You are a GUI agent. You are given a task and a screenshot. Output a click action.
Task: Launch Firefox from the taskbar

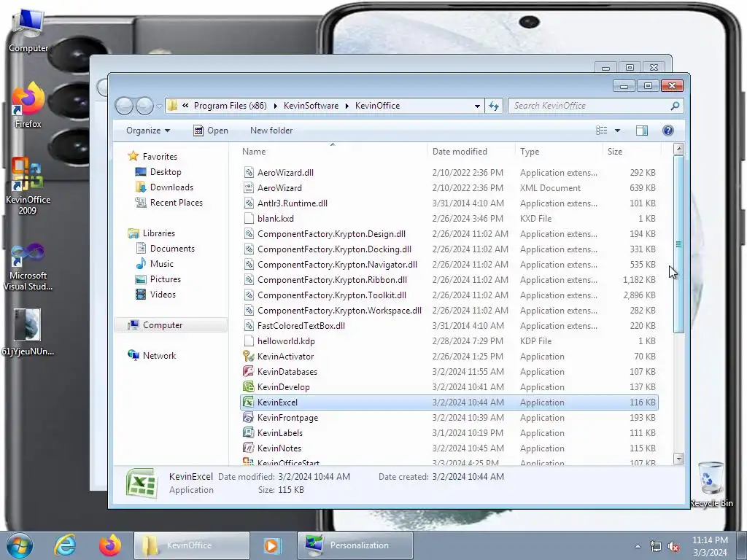tap(110, 545)
